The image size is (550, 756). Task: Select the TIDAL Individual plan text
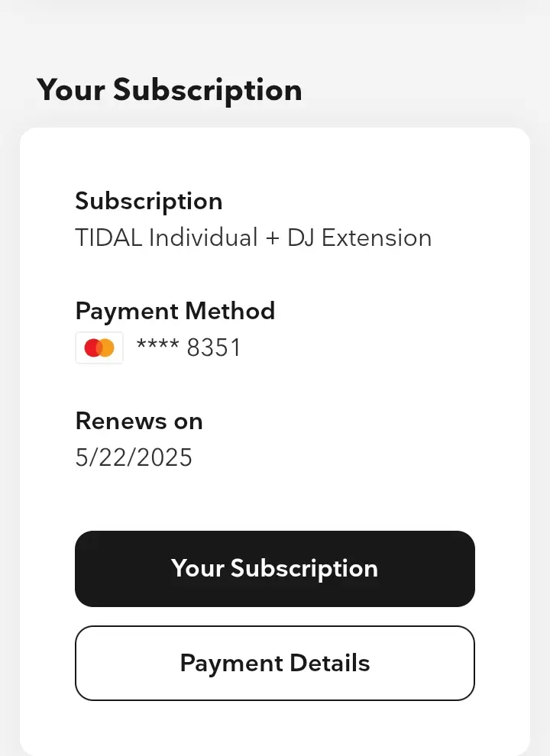coord(167,237)
